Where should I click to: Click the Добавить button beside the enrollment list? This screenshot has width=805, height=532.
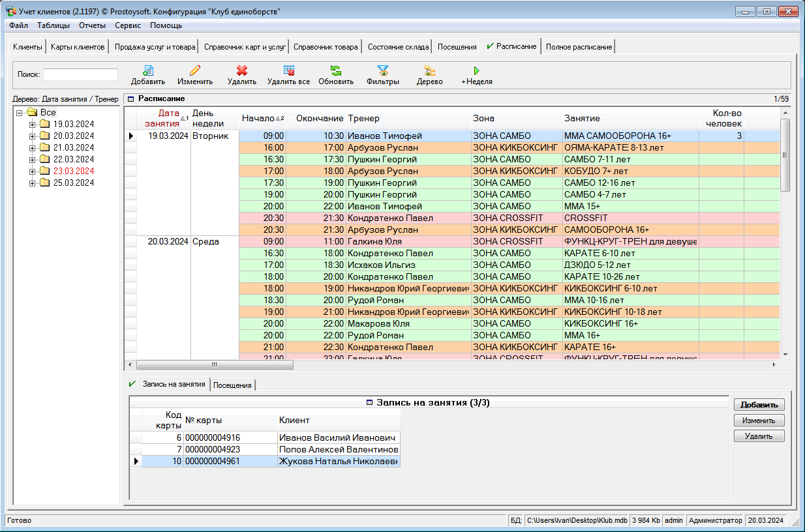click(759, 405)
